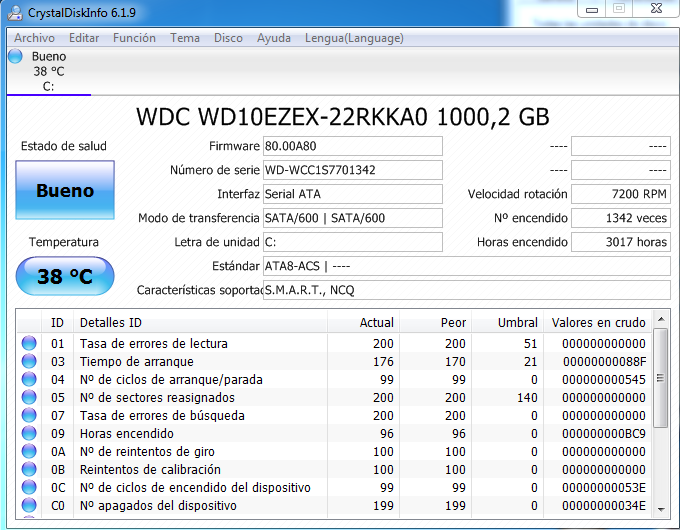
Task: Open the Tema menu
Action: tap(185, 38)
